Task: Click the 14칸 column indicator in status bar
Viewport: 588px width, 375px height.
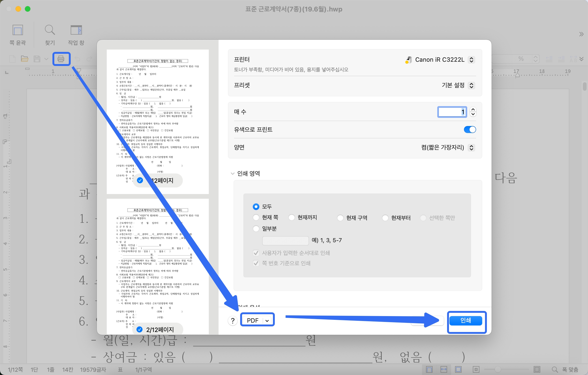Action: [x=68, y=370]
